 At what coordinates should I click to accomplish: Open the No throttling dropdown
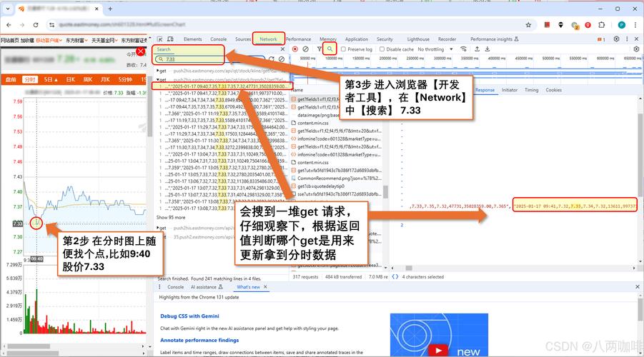click(435, 49)
